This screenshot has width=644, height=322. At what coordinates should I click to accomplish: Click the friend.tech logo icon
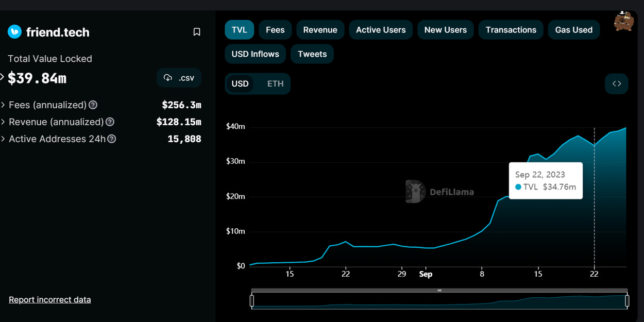point(14,32)
